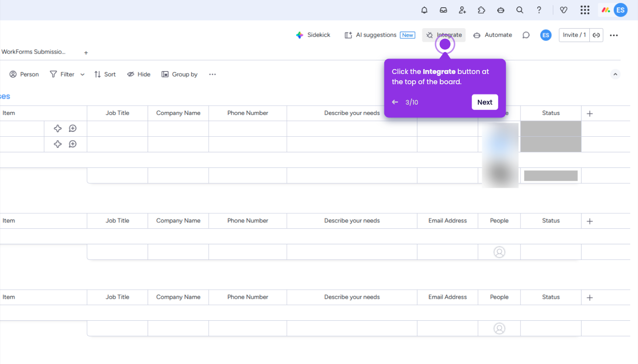Click the first row's add update icon

pyautogui.click(x=73, y=128)
